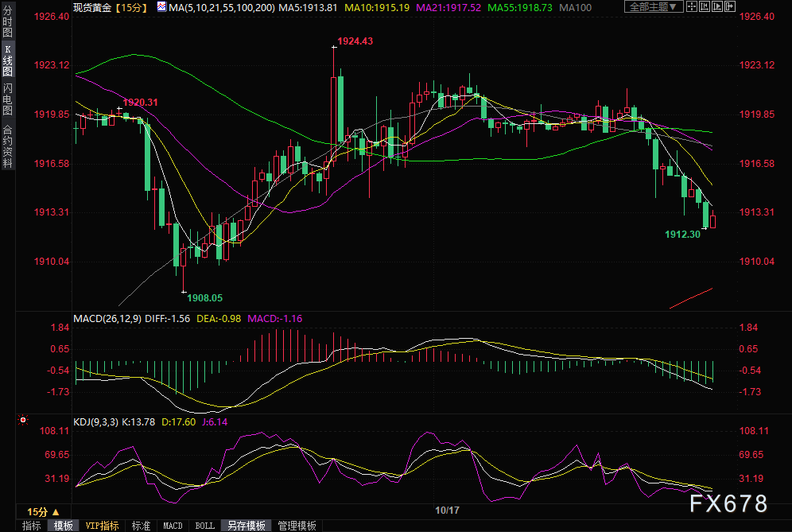
Task: Apply the BOLL template
Action: (x=204, y=526)
